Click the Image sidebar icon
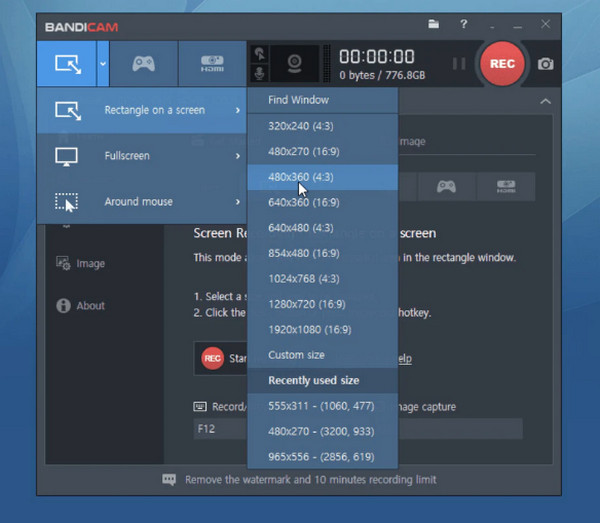 coord(63,263)
